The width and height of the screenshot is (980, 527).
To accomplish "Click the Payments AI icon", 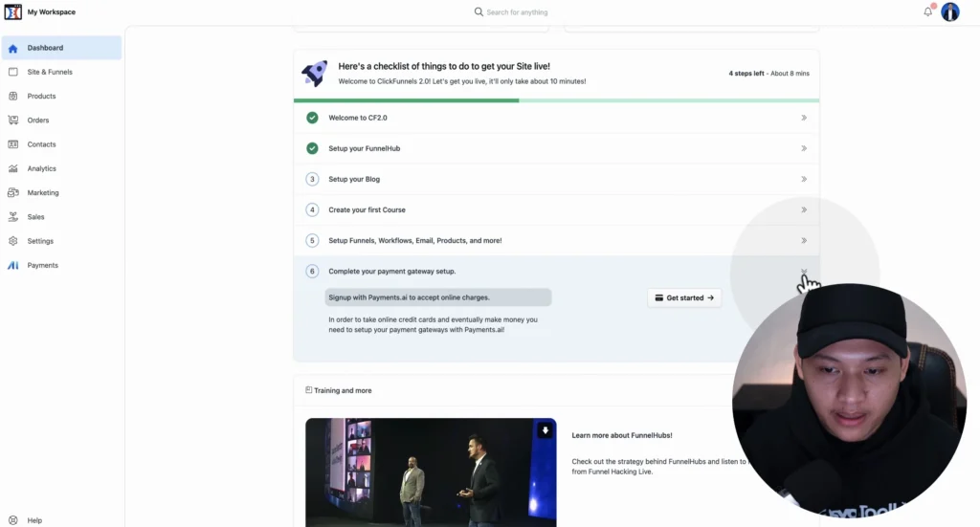I will tap(13, 265).
